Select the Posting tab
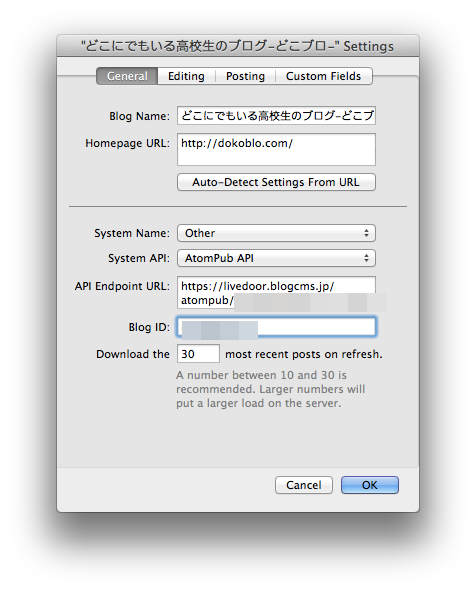 [x=245, y=76]
